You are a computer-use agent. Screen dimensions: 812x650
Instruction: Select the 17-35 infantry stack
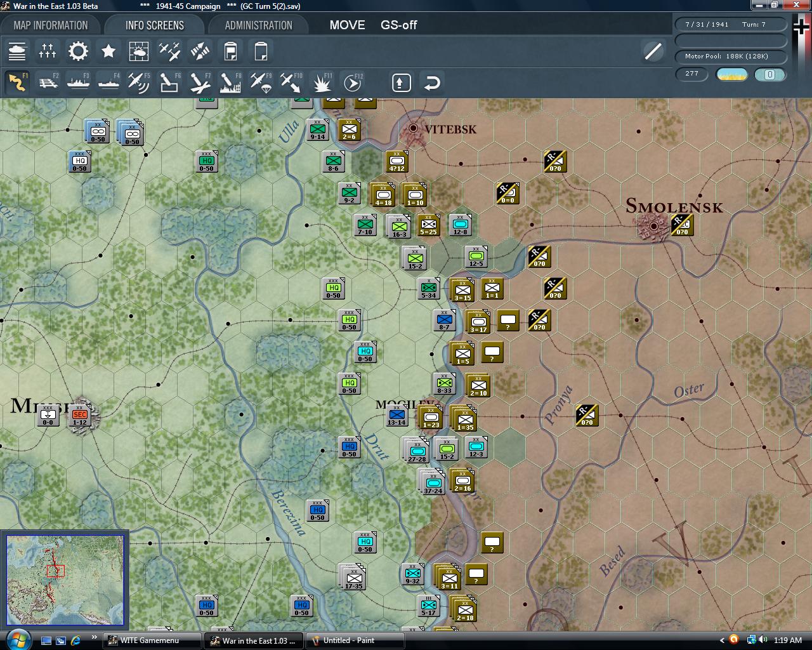coord(353,577)
